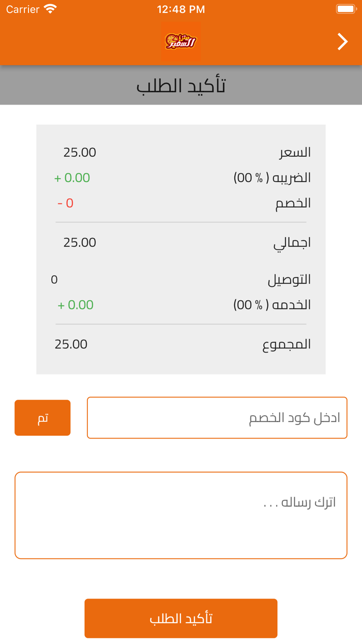362x644 pixels.
Task: Select the التوصيل delivery row
Action: 180,279
